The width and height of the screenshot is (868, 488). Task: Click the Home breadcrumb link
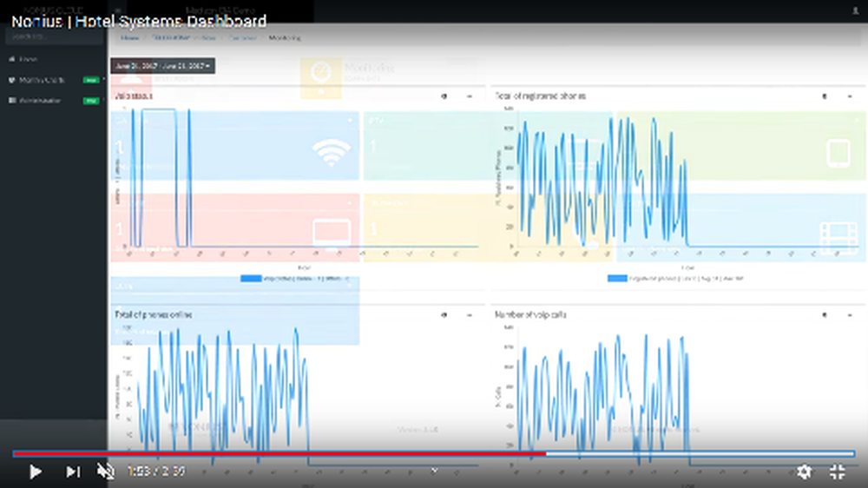click(x=130, y=37)
